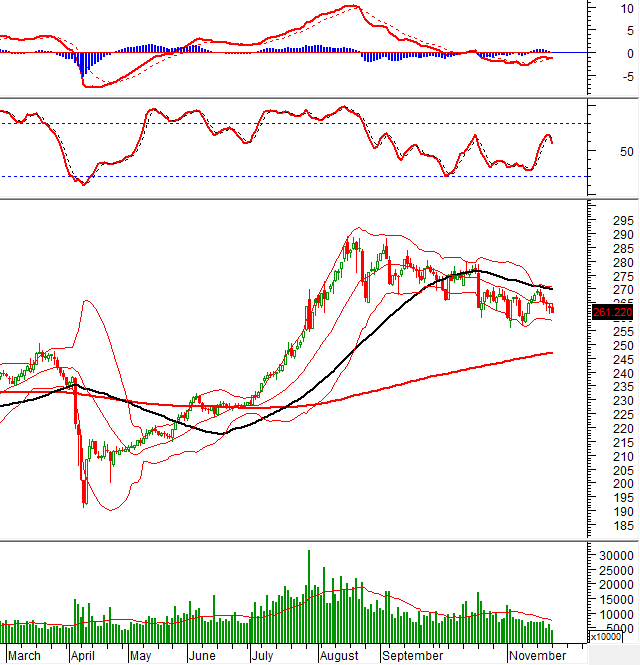
Task: Click the x10000 volume scale label
Action: coord(606,636)
